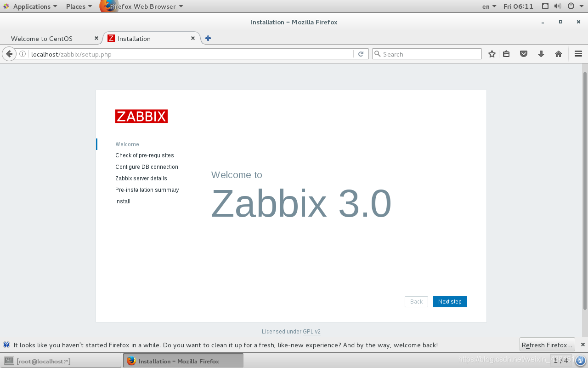Image resolution: width=588 pixels, height=368 pixels.
Task: Click the Zabbix logo
Action: pyautogui.click(x=141, y=116)
